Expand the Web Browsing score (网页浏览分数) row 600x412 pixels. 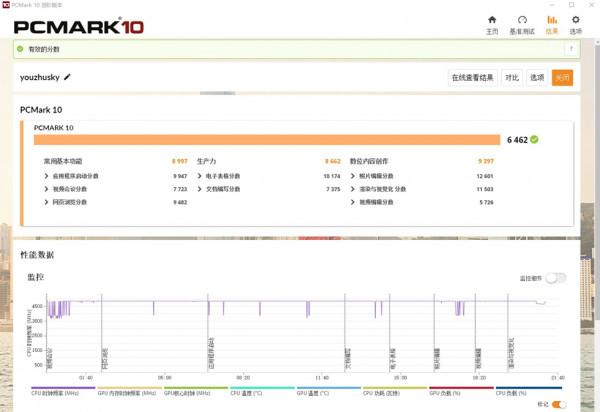click(x=46, y=202)
